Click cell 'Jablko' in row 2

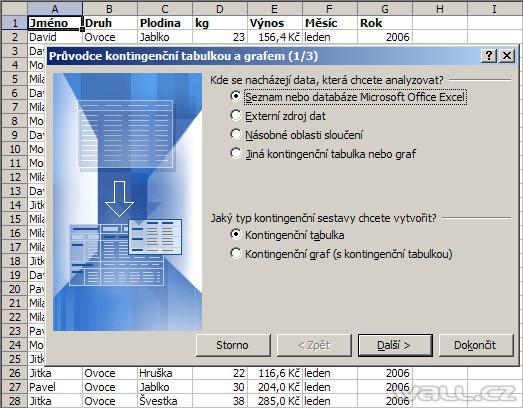click(x=165, y=37)
